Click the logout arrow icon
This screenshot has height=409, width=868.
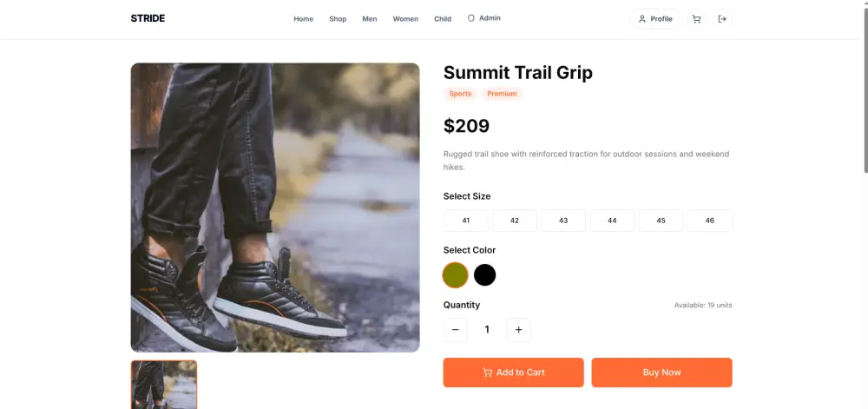(722, 19)
